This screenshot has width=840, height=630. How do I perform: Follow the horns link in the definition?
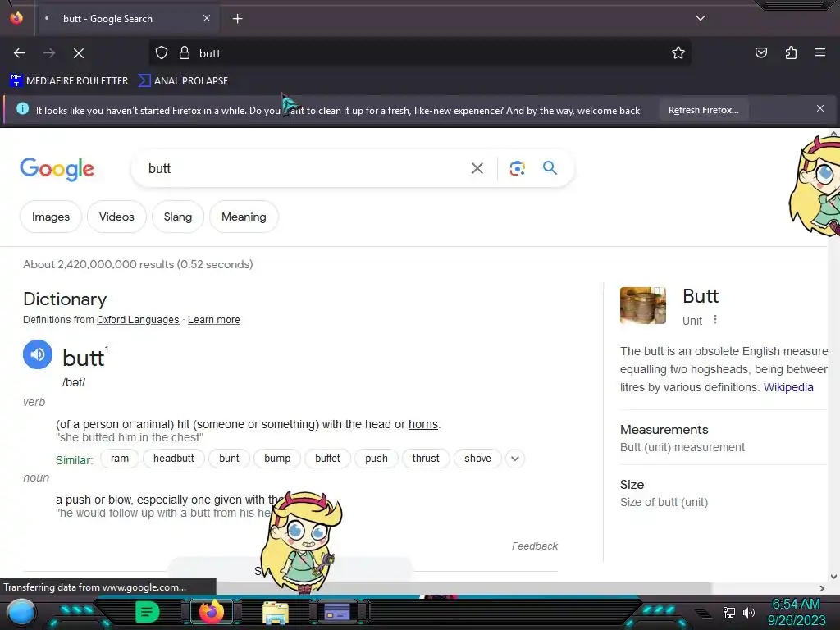[423, 424]
